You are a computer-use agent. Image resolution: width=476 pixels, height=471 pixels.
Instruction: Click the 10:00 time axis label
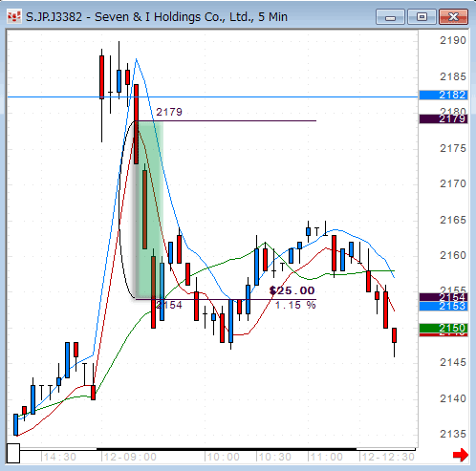pyautogui.click(x=223, y=457)
